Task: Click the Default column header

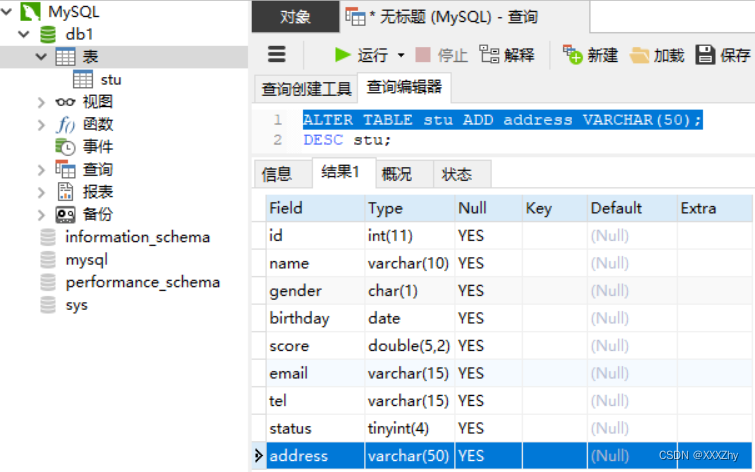Action: pyautogui.click(x=632, y=208)
